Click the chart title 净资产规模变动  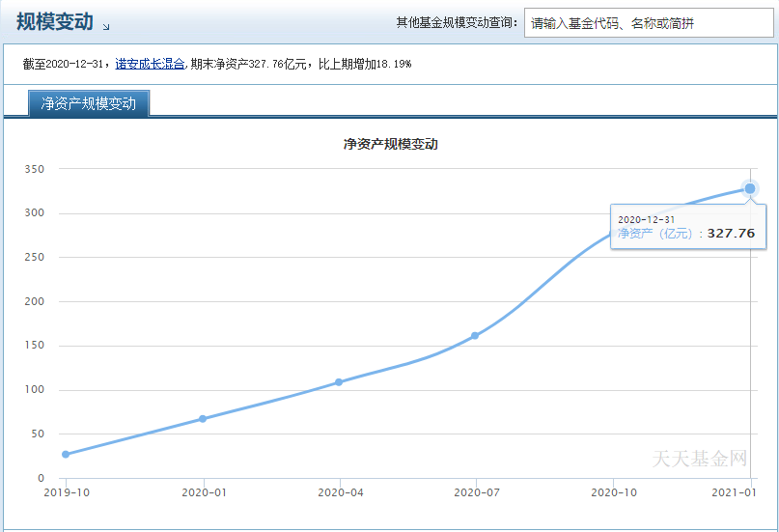tap(391, 144)
